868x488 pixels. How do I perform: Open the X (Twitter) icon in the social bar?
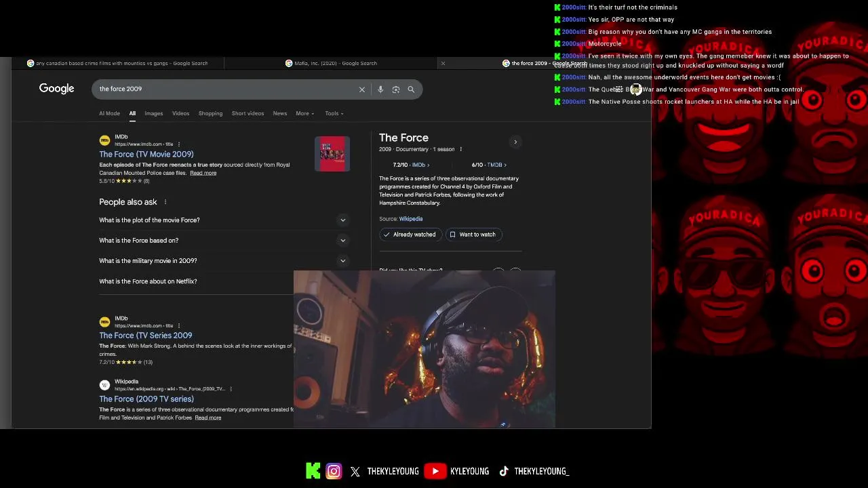[355, 472]
